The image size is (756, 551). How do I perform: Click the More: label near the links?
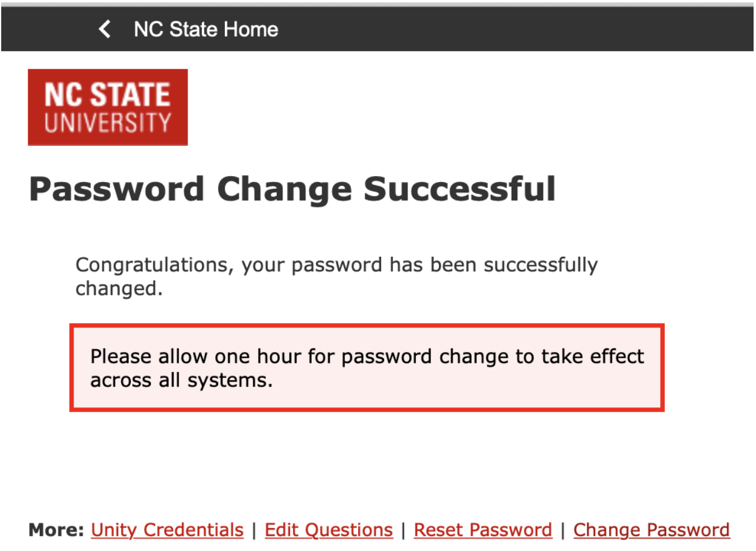tap(55, 530)
